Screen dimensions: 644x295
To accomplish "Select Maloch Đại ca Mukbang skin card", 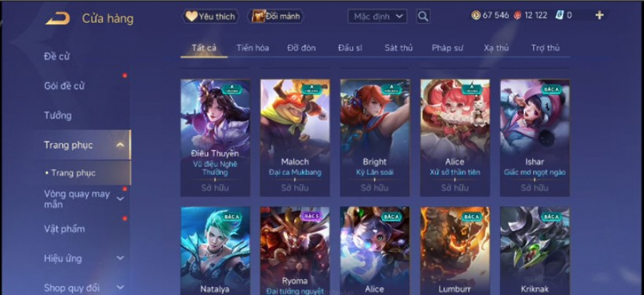I will click(x=295, y=137).
